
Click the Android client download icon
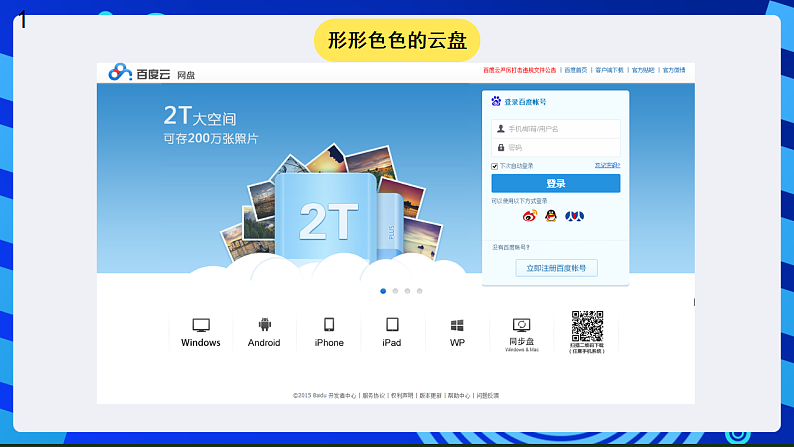coord(264,326)
